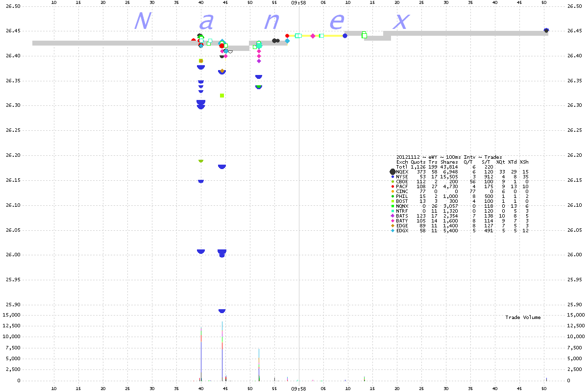Select the 'Quots' column header

point(418,162)
